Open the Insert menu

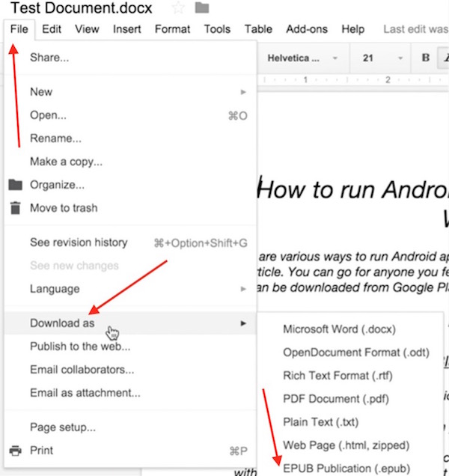click(127, 29)
